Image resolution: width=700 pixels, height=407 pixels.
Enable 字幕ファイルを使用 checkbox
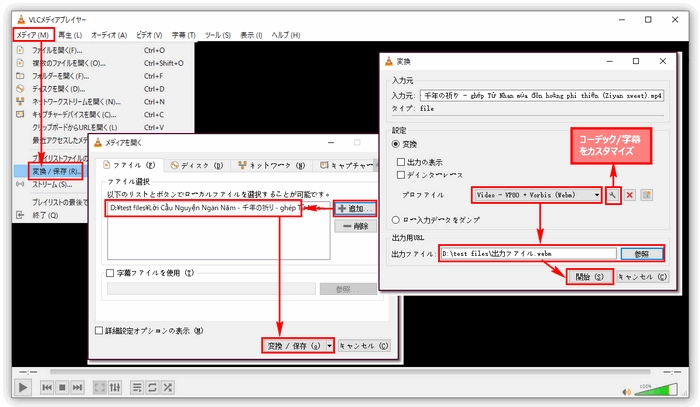click(x=110, y=273)
